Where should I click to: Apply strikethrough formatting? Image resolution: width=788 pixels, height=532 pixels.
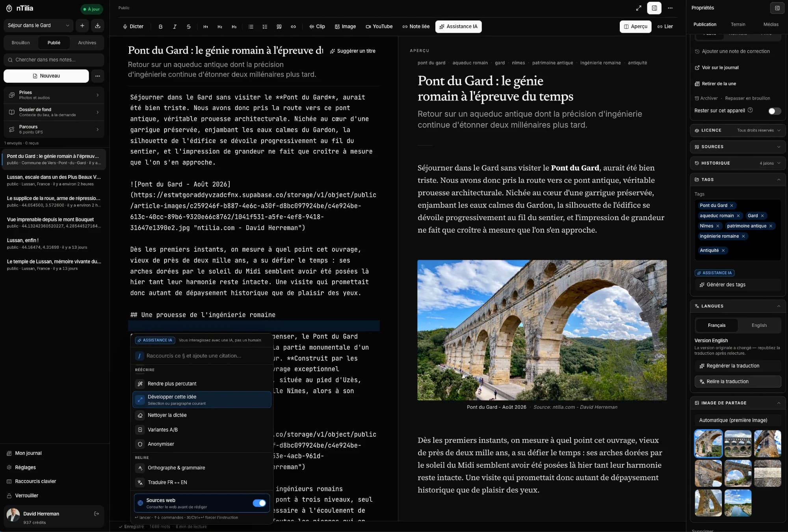189,26
